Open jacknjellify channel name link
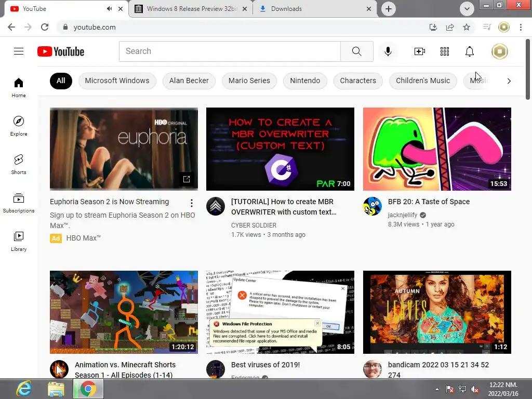 point(403,215)
